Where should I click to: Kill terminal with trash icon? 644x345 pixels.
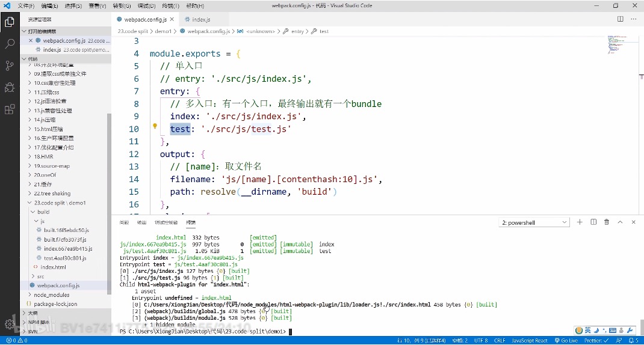[x=607, y=222]
